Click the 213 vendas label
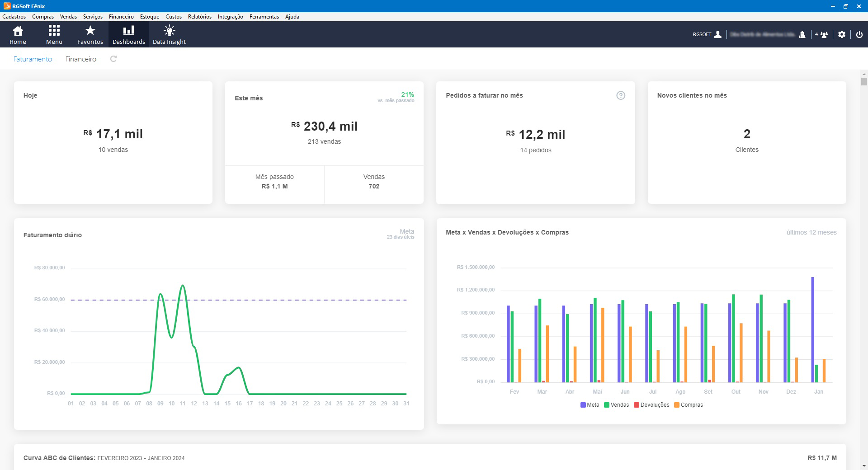868x470 pixels. click(x=324, y=141)
